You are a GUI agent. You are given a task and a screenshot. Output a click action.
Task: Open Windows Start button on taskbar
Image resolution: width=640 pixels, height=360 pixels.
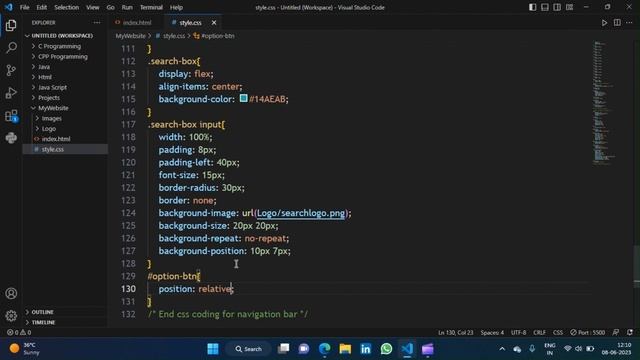(x=213, y=349)
